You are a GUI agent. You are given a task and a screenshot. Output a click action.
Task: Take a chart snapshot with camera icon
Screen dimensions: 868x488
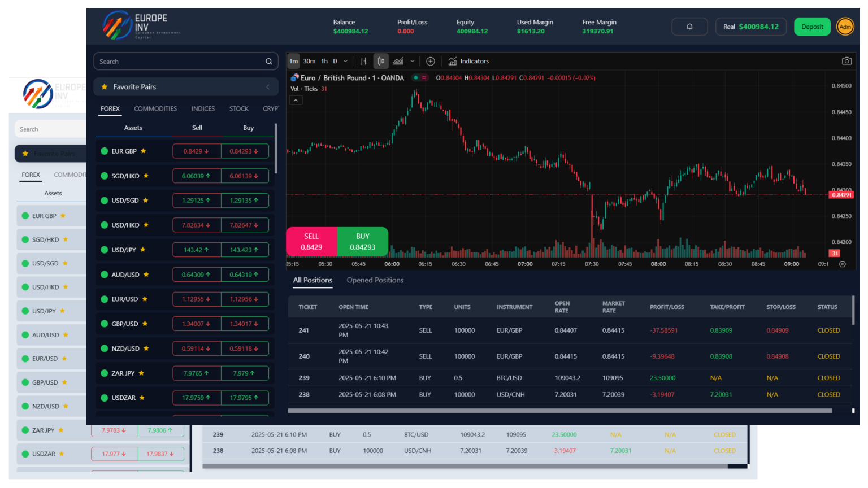(847, 61)
